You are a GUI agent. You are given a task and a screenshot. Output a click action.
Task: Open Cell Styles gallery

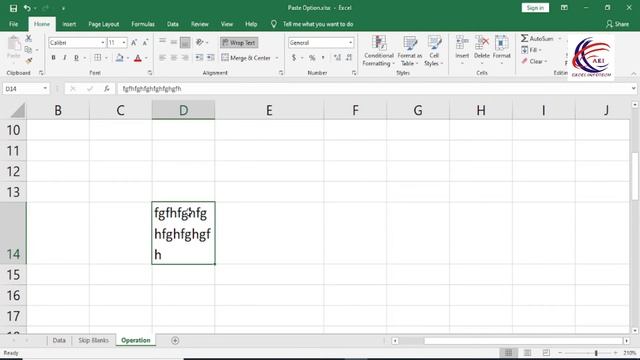point(434,51)
